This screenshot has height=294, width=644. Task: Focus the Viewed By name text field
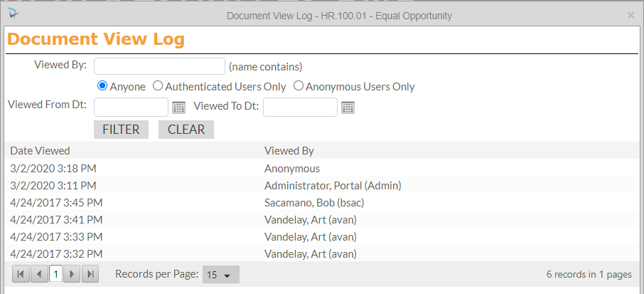pos(159,66)
